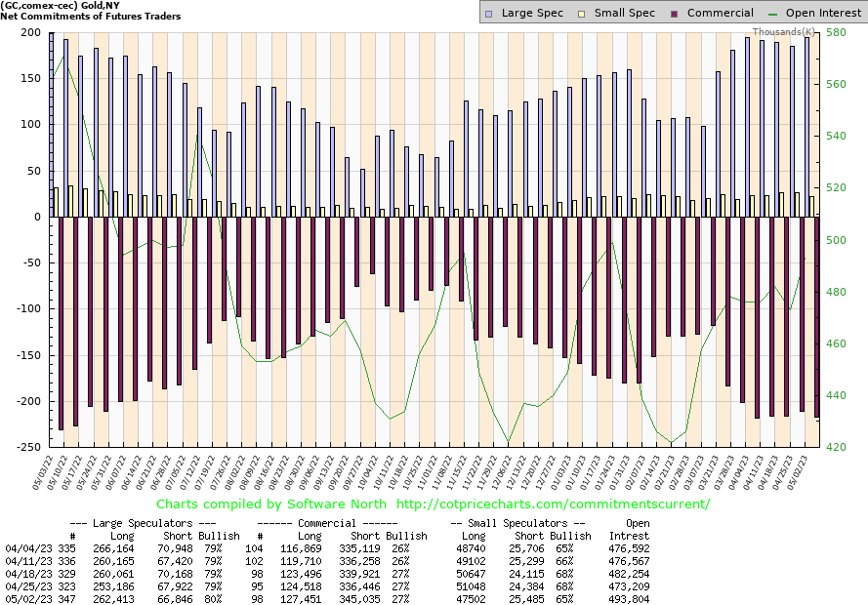Click the Open Interest green line marker
This screenshot has height=605, width=868.
775,14
